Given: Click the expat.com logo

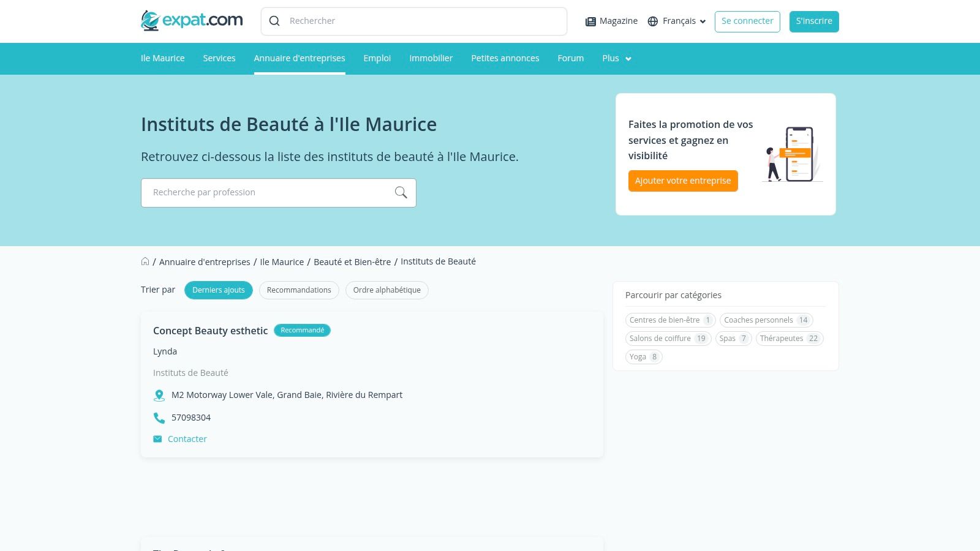Looking at the screenshot, I should tap(191, 20).
